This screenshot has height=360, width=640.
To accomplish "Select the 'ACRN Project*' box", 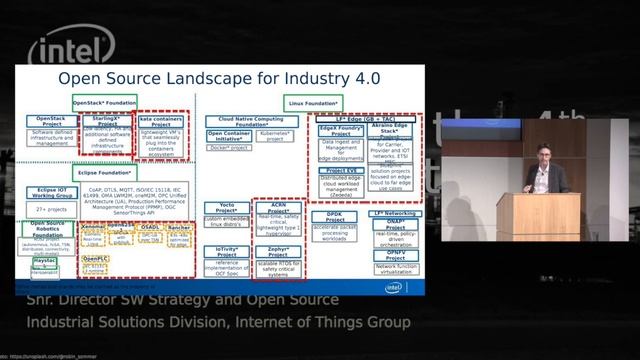I will [x=278, y=208].
